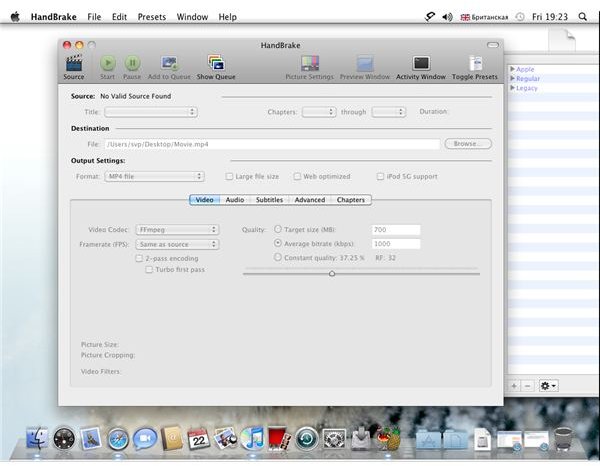
Task: Enable iPod 5G support checkbox
Action: pyautogui.click(x=380, y=176)
